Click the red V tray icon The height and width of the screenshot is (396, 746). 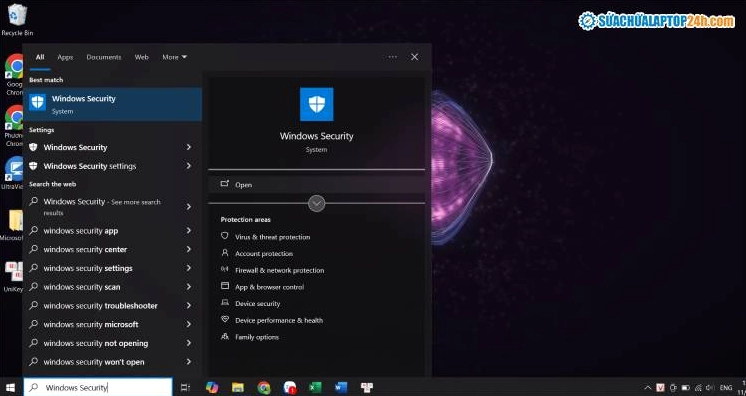660,388
